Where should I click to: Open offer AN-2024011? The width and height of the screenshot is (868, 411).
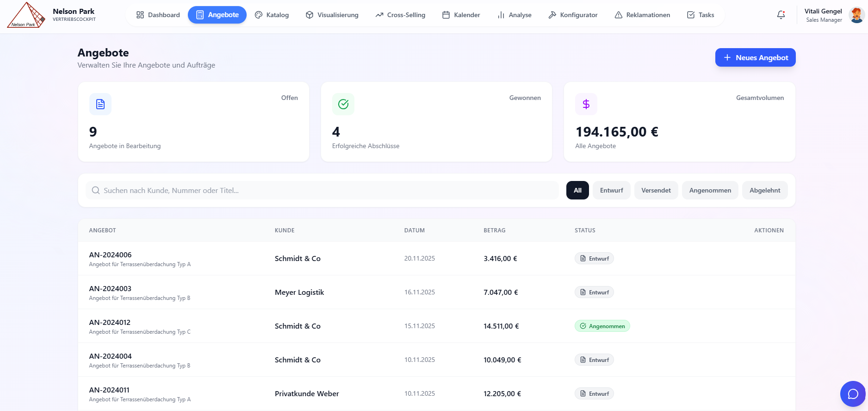point(109,390)
